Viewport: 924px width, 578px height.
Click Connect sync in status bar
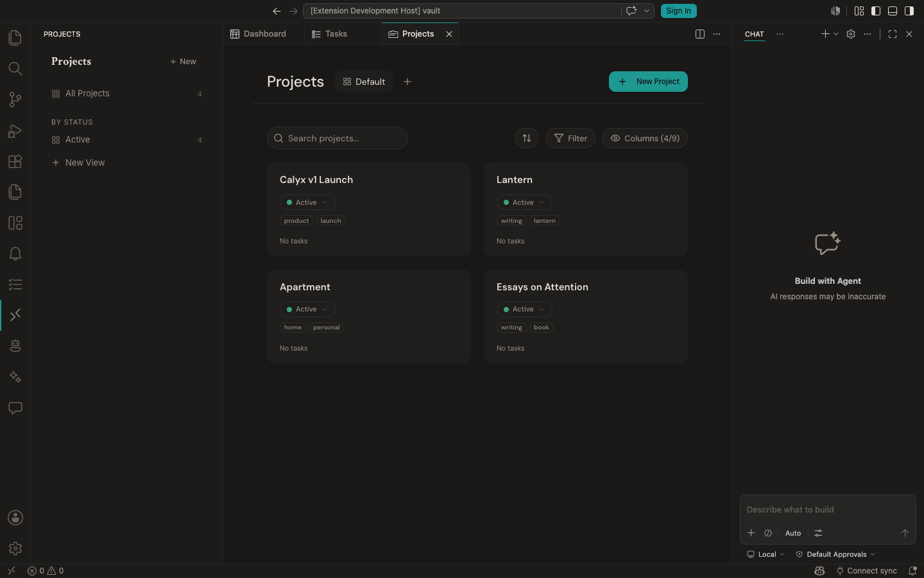[866, 570]
